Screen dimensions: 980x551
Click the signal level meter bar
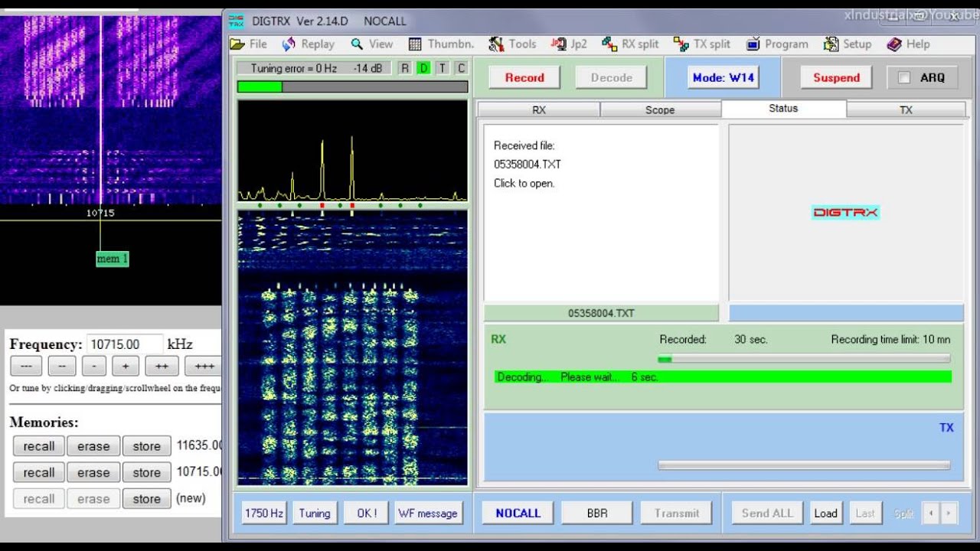pos(352,86)
